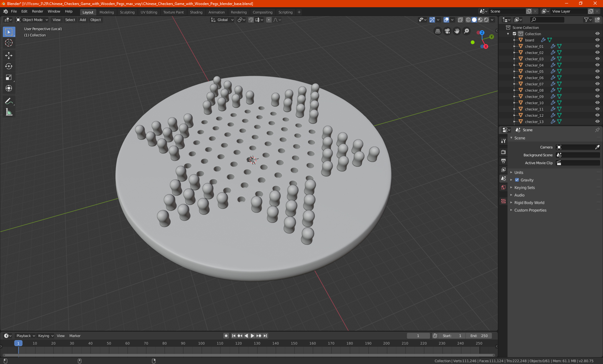Click the Object Mode dropdown
This screenshot has height=364, width=603.
point(32,20)
